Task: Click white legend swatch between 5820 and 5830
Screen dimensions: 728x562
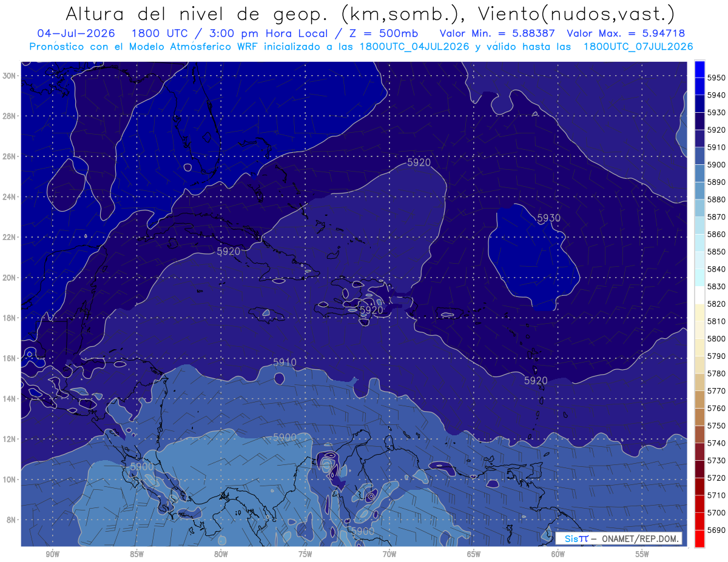Action: coord(699,295)
